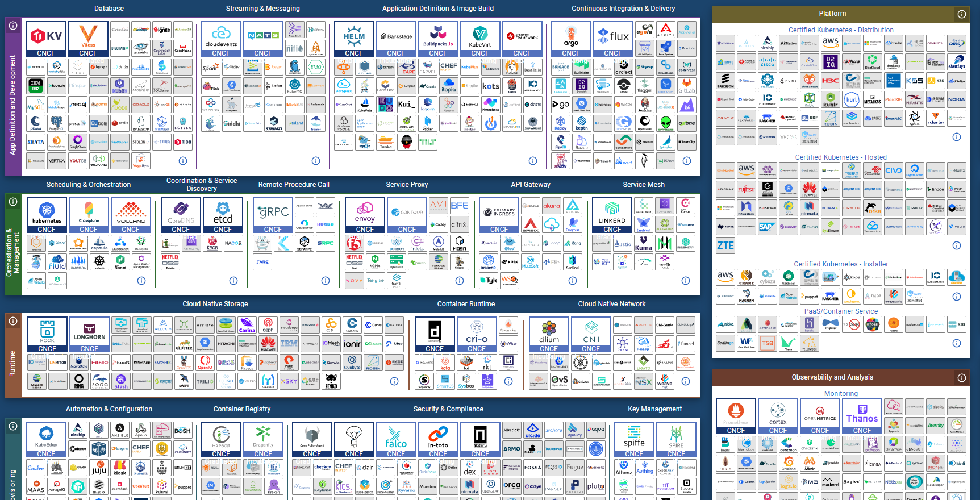The image size is (980, 500).
Task: Select the ionir storage logo
Action: (352, 344)
